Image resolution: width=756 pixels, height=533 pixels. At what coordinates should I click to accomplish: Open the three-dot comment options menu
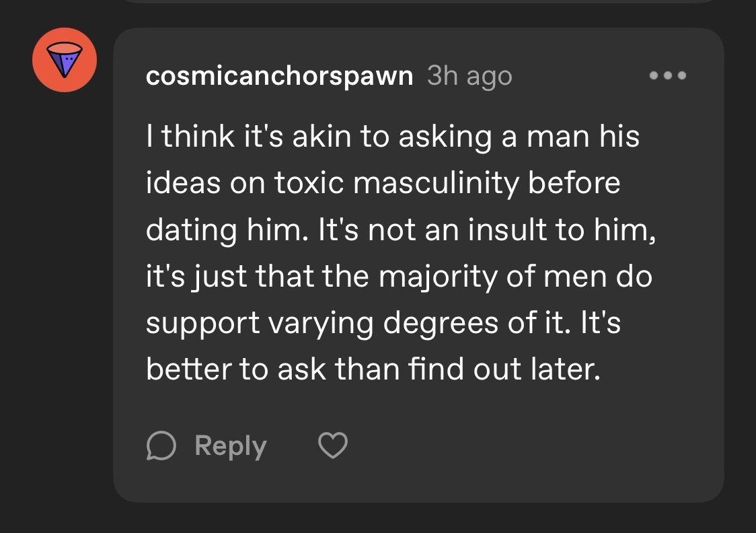667,76
